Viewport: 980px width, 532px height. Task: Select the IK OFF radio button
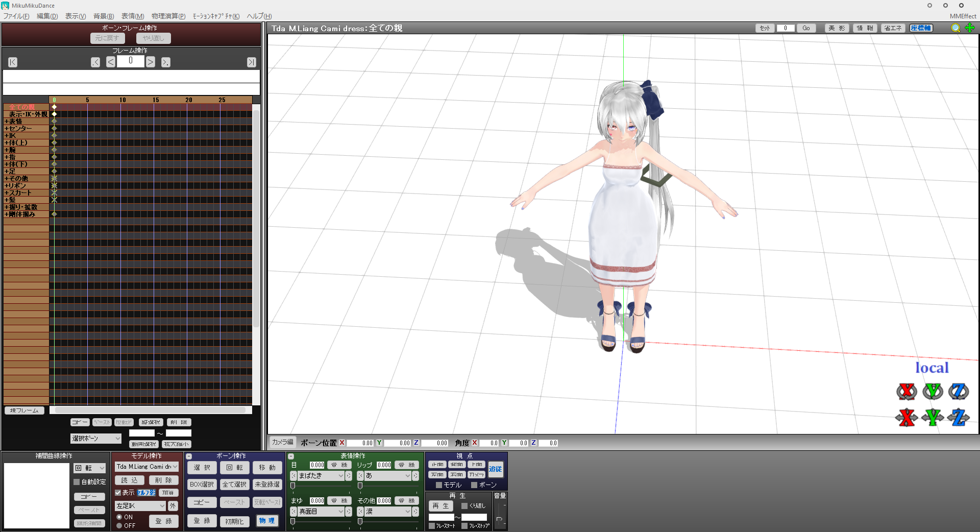coord(119,526)
